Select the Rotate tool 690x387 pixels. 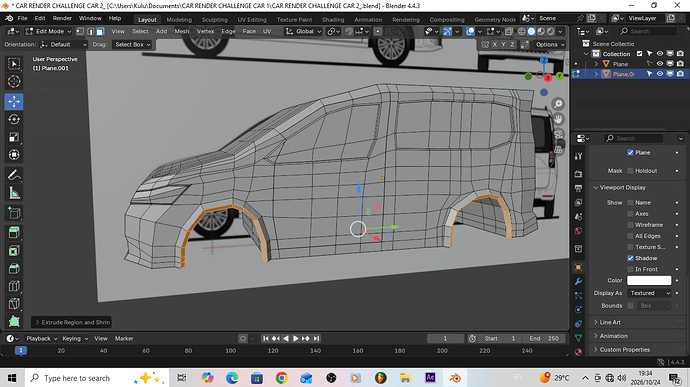coord(14,119)
